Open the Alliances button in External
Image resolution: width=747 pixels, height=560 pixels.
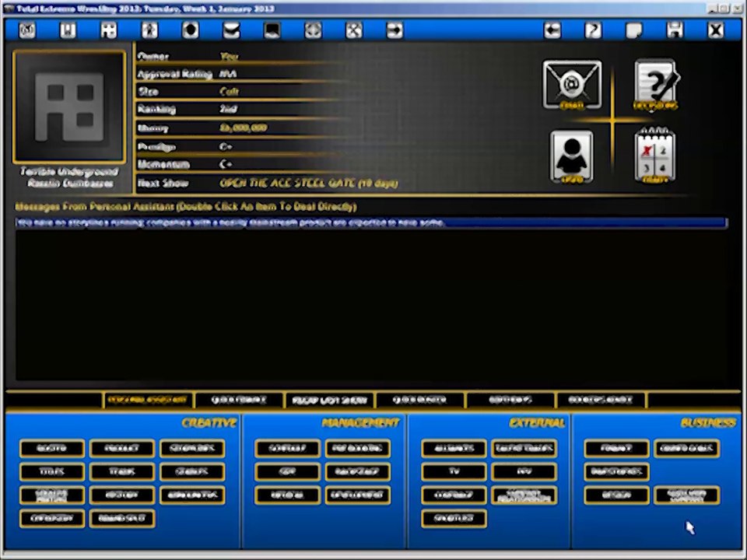coord(454,448)
